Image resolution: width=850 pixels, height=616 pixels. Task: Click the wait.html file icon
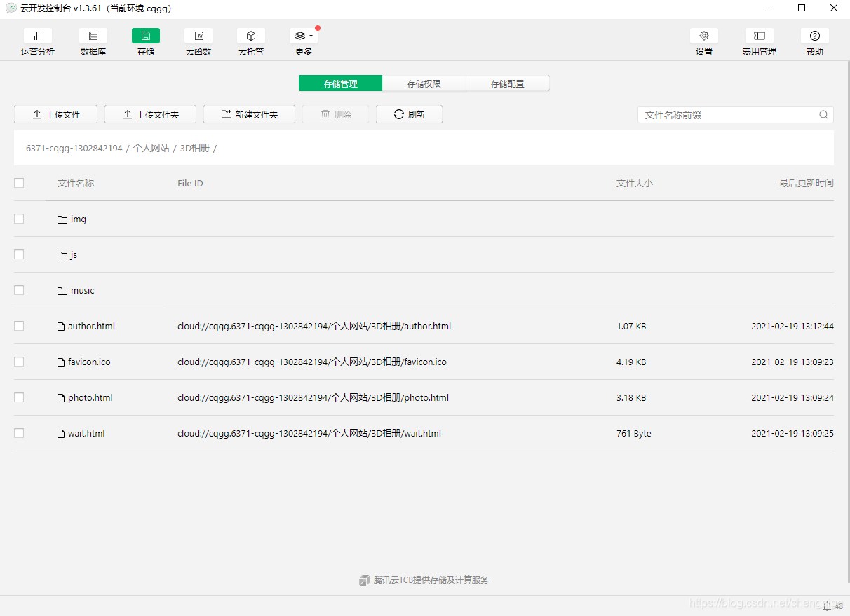[x=61, y=434]
